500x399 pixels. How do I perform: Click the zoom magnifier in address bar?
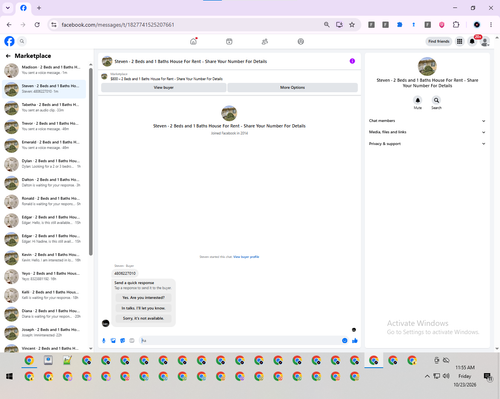(327, 25)
